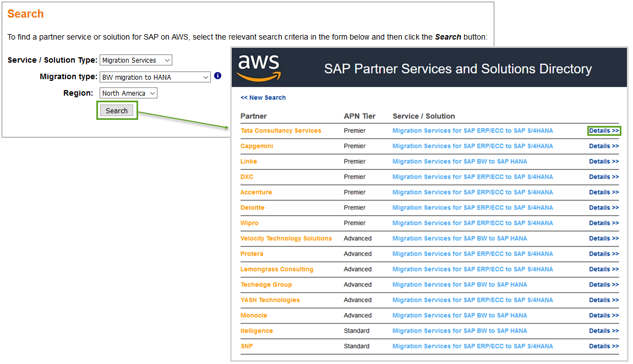633x364 pixels.
Task: View Details for Wipro
Action: (604, 223)
